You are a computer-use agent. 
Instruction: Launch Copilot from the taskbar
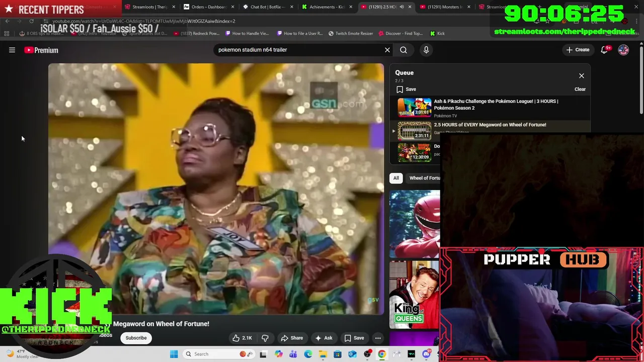point(278,354)
